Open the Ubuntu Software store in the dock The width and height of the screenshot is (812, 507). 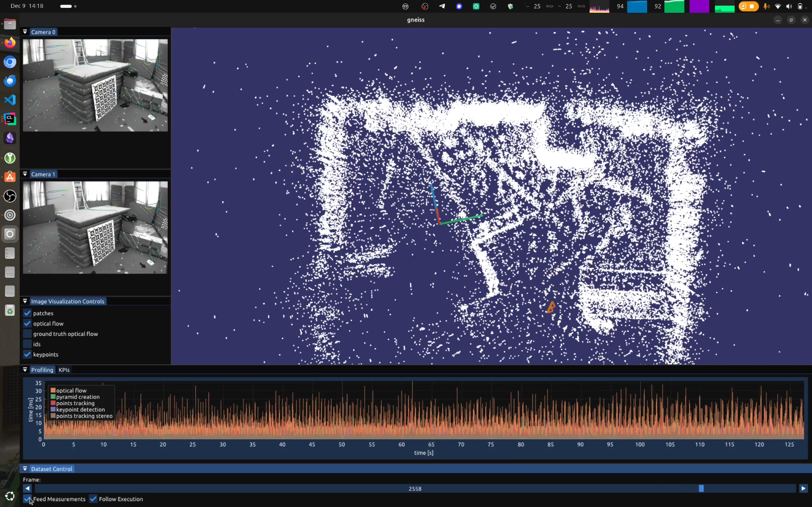tap(10, 177)
